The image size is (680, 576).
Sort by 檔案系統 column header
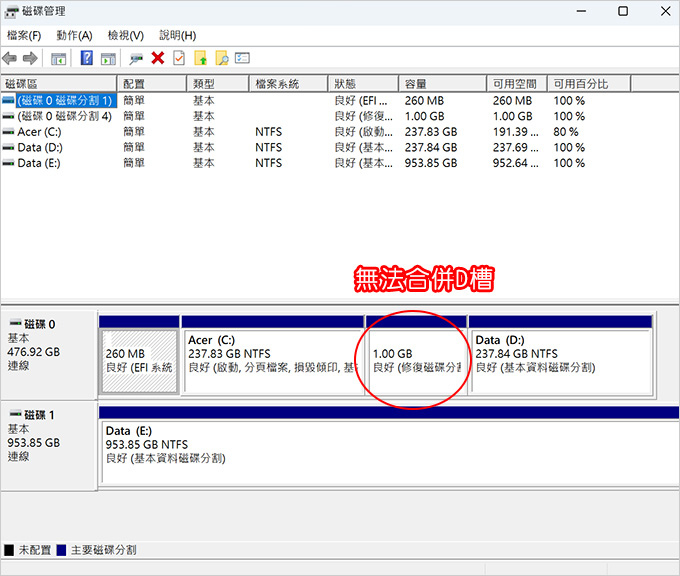(x=288, y=84)
